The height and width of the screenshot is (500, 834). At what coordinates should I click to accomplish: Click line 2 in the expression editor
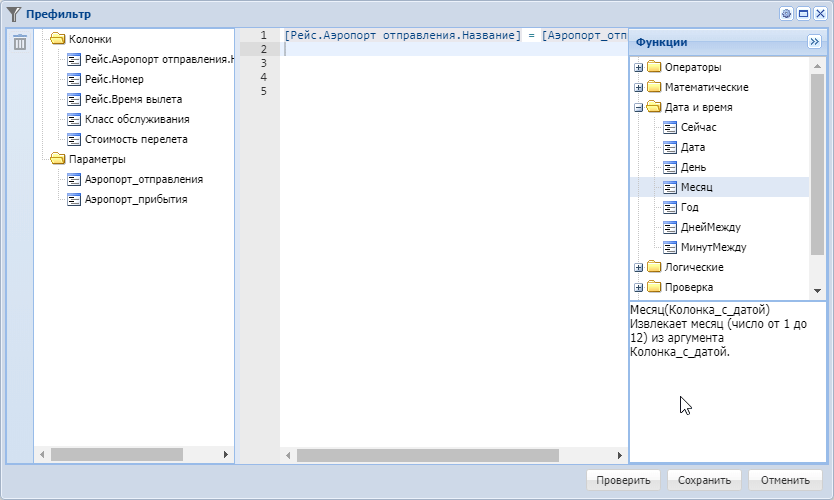pyautogui.click(x=450, y=49)
